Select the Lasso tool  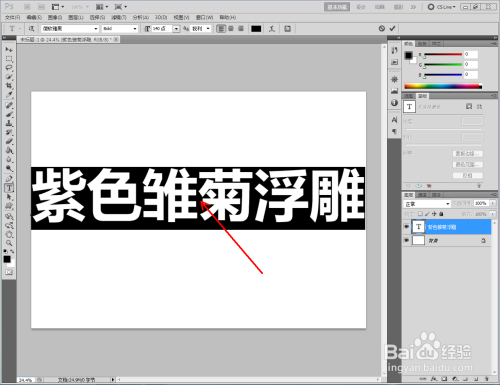9,68
